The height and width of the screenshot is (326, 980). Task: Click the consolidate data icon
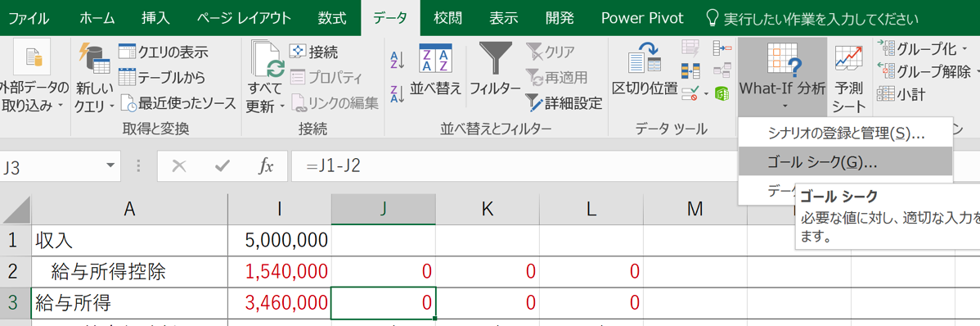(x=722, y=48)
